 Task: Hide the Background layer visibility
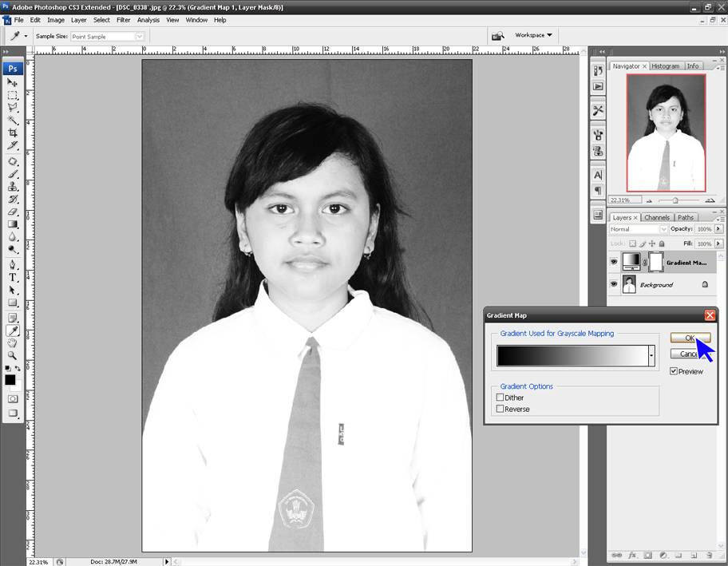(x=612, y=284)
